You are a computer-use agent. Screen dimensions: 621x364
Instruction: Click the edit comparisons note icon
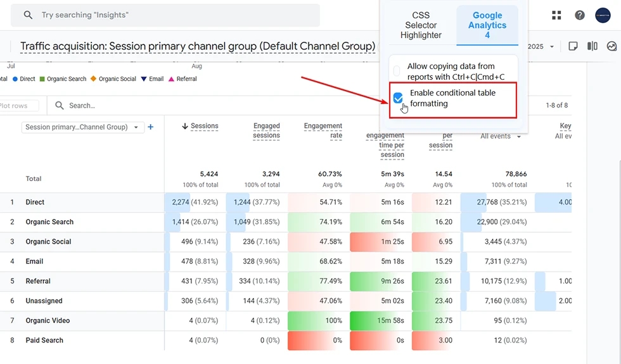coord(573,46)
